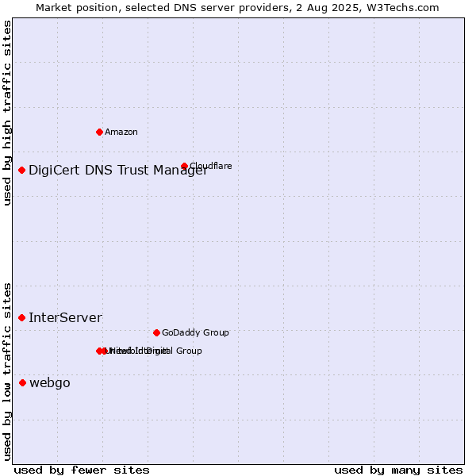Screen dimensions: 476x476
Task: Click the 'InterServer' label text
Action: (65, 318)
